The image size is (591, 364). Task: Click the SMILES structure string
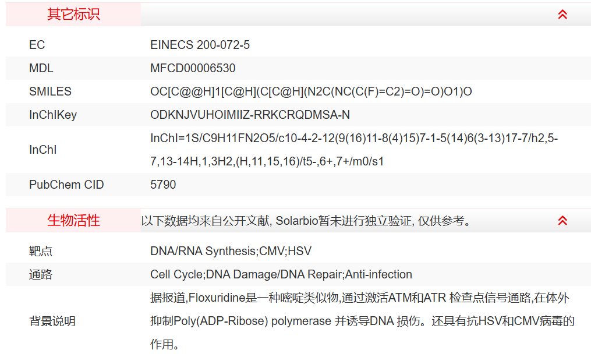click(x=311, y=91)
